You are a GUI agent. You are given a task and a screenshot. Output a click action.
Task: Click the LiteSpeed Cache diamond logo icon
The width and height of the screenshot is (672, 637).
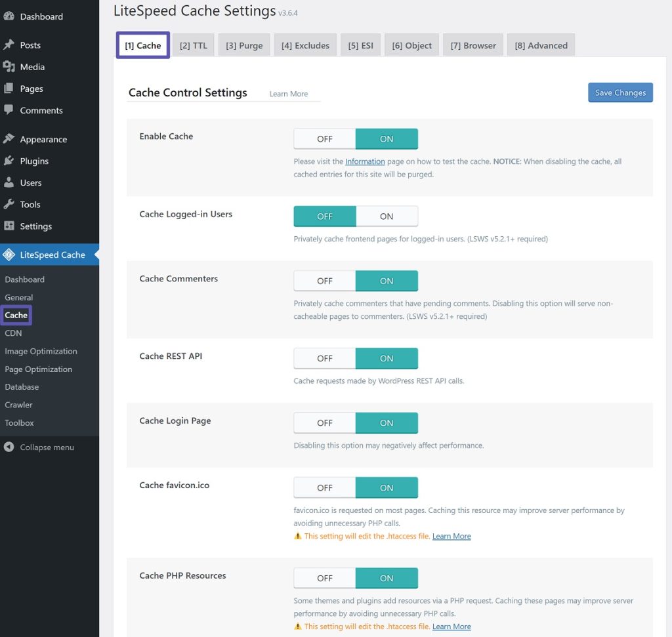(9, 255)
